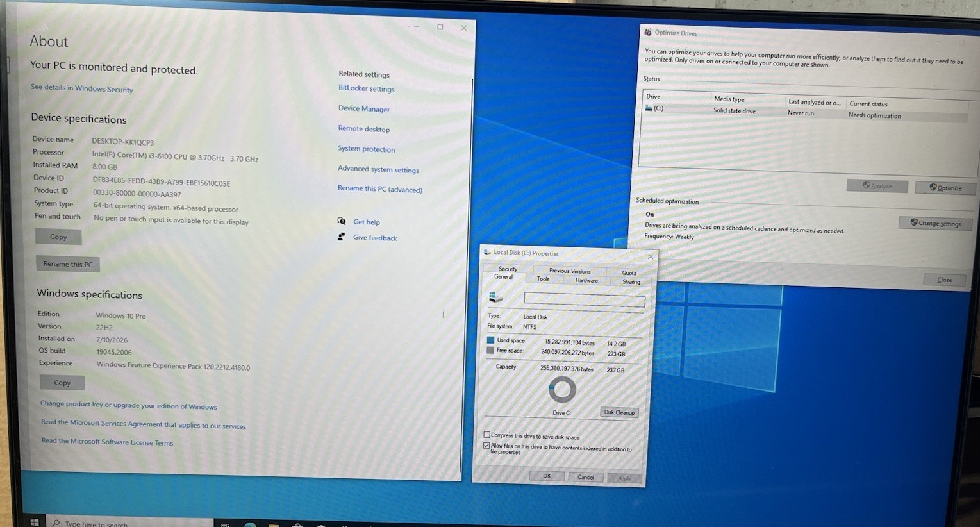Screen dimensions: 980x527
Task: Toggle Compress this drive to save disk space
Action: point(486,435)
